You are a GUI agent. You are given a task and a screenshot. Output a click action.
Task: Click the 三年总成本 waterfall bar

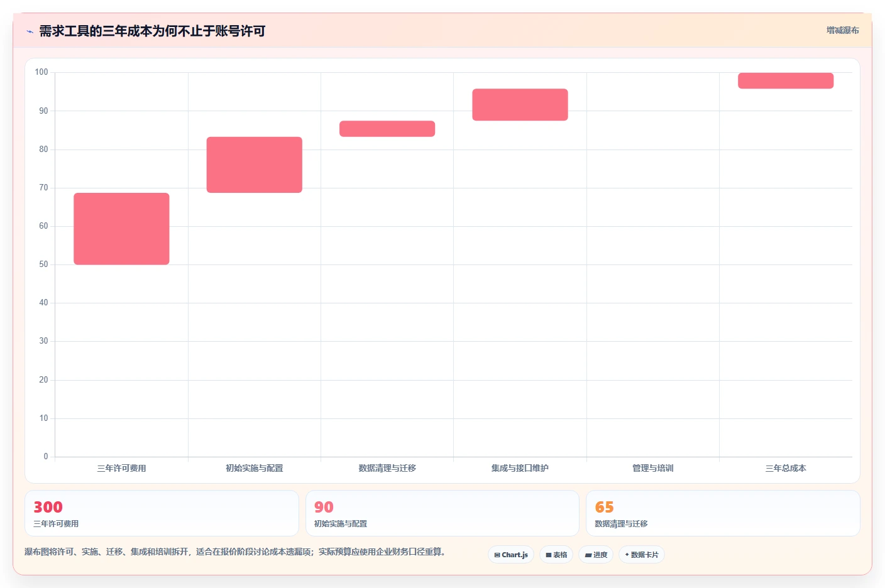pyautogui.click(x=786, y=80)
